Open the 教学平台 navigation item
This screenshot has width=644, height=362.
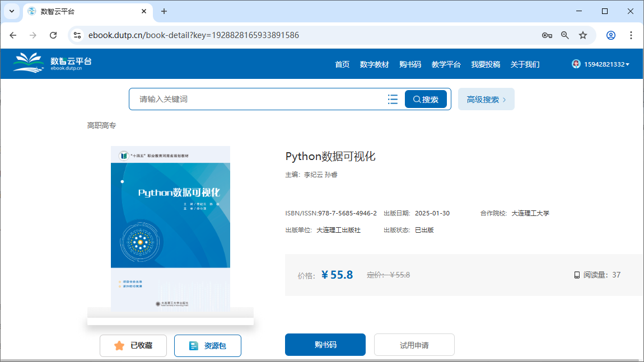coord(446,64)
